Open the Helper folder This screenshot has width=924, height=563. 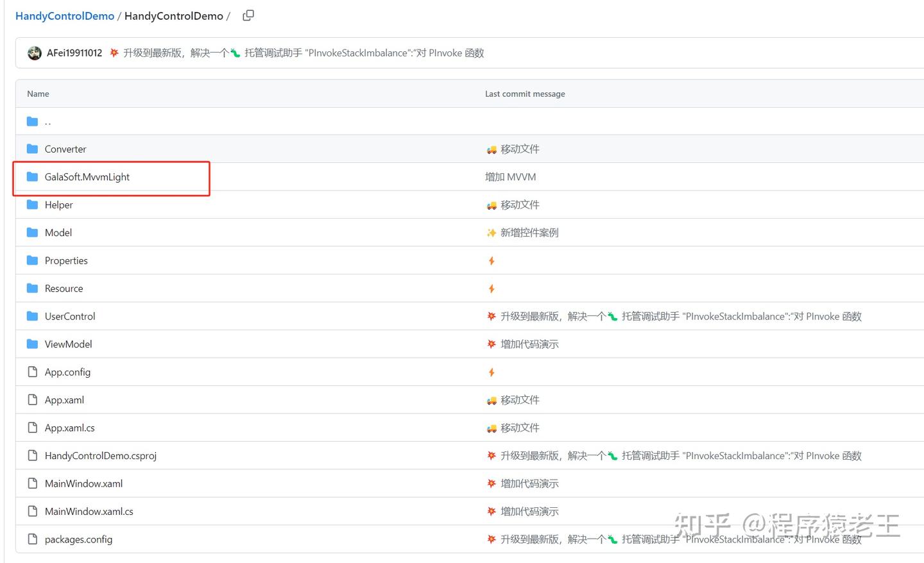click(58, 205)
